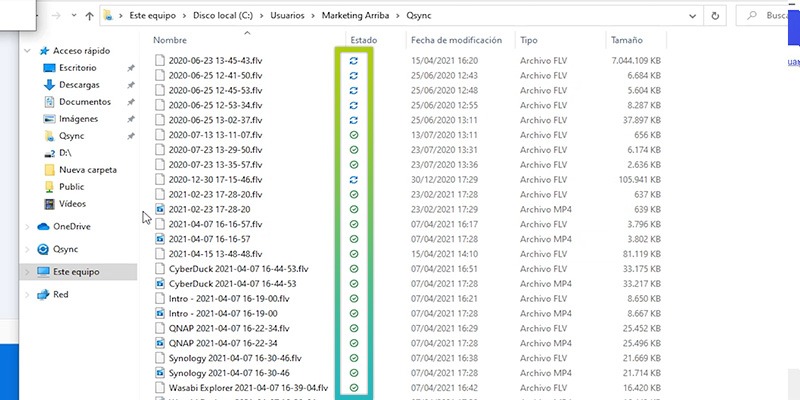Screen dimensions: 800x400
Task: Click the pin icon next to Descargas
Action: tap(131, 85)
